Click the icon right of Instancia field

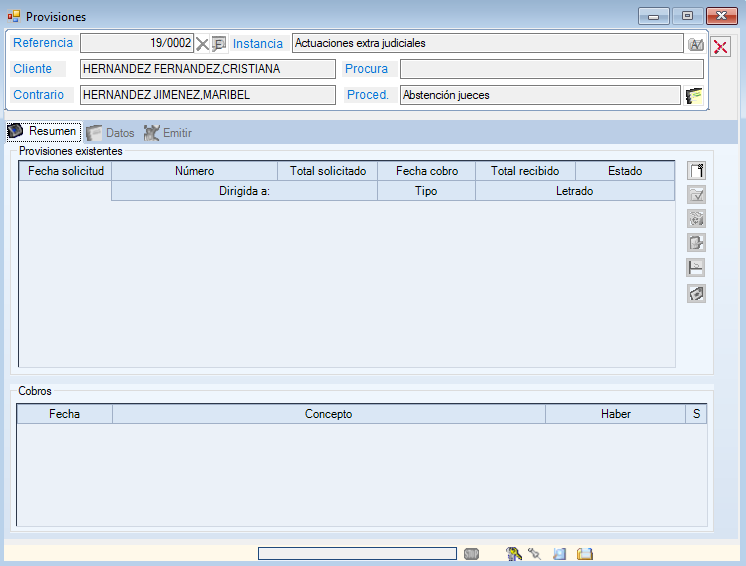coord(696,44)
